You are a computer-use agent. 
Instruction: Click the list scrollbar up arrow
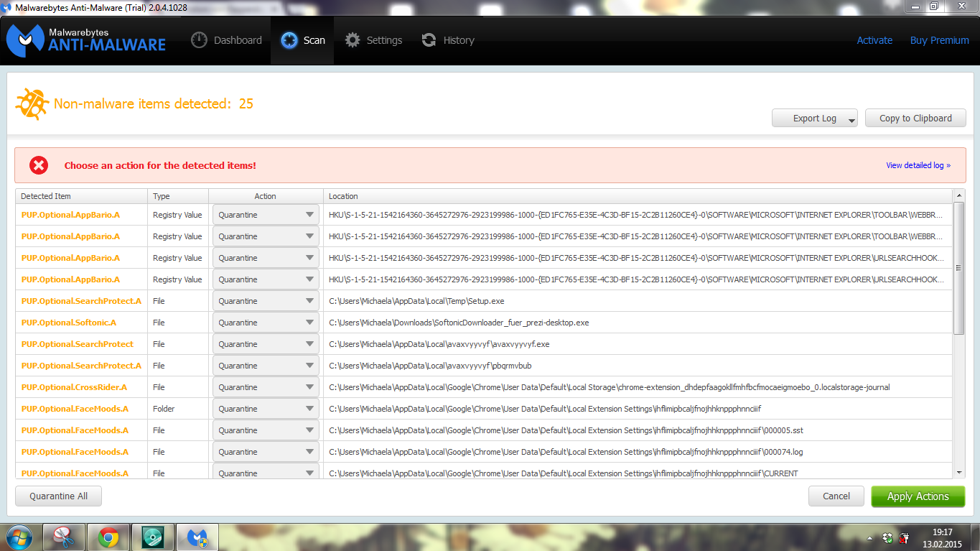pos(959,195)
